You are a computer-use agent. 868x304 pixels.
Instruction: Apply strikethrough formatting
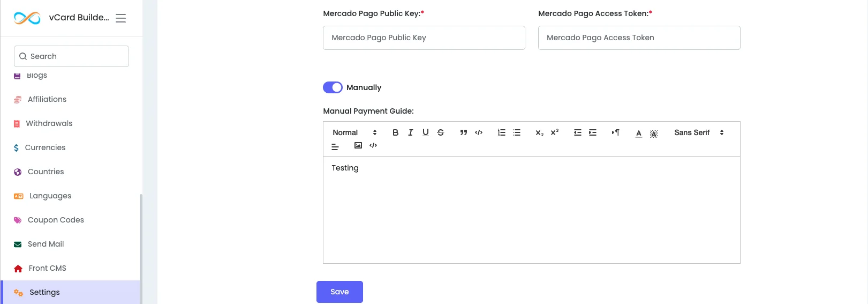coord(440,132)
